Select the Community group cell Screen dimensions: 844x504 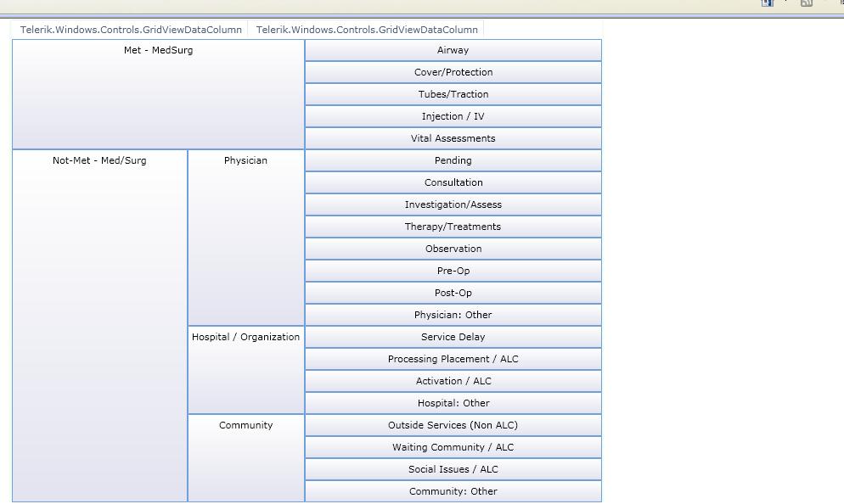(246, 457)
